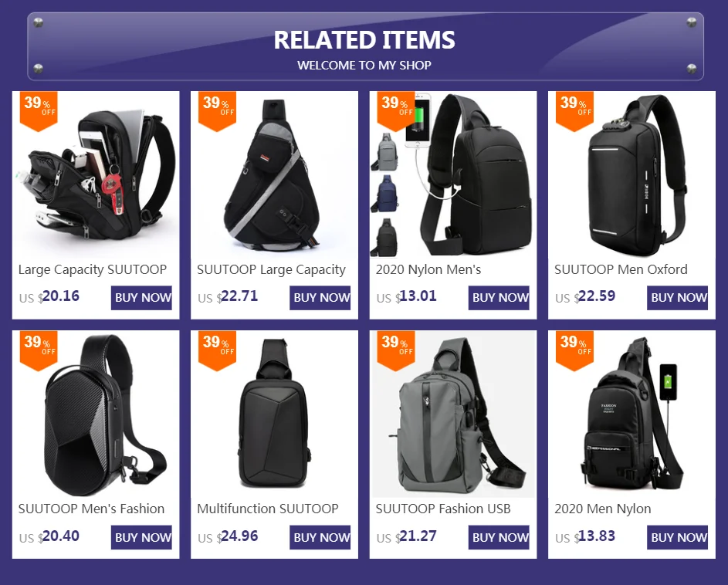Screen dimensions: 728x585
Task: Click BUY NOW for the $22.71 sling bag
Action: [320, 298]
